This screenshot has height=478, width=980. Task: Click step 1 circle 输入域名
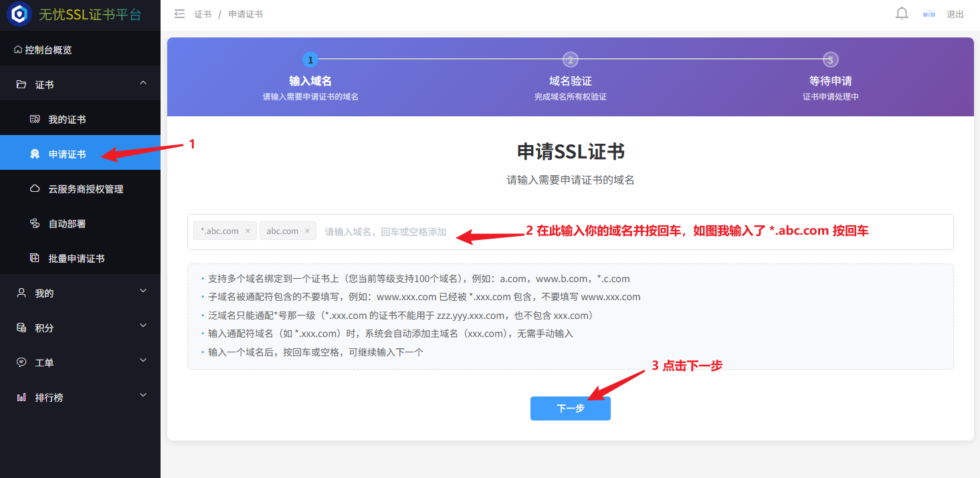[310, 59]
